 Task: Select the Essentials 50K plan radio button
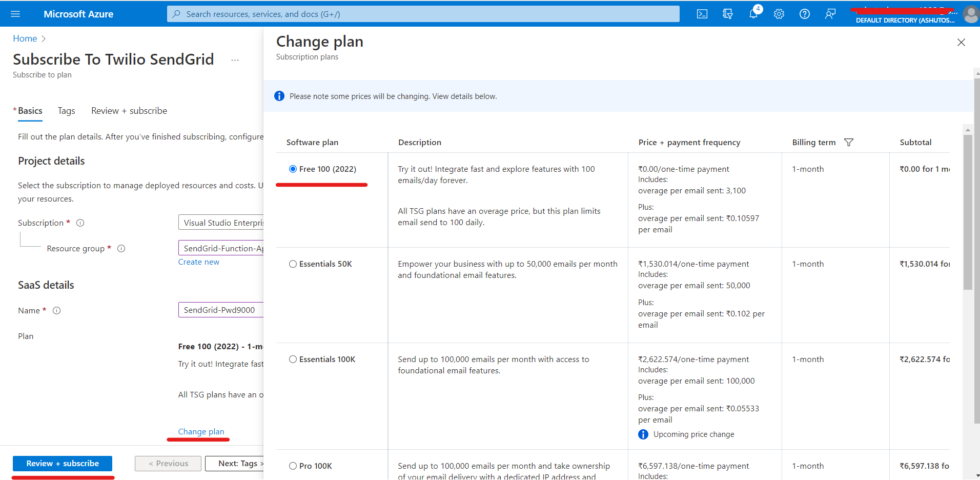coord(293,264)
